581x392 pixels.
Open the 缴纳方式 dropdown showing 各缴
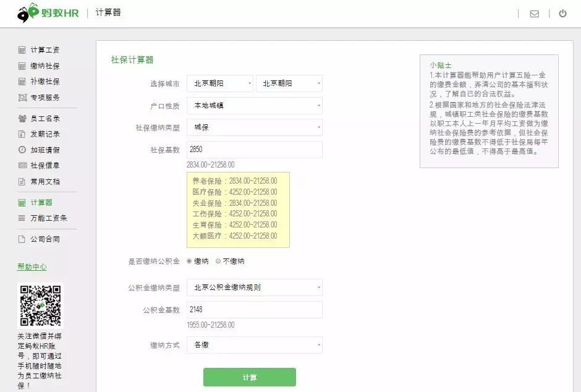(255, 345)
